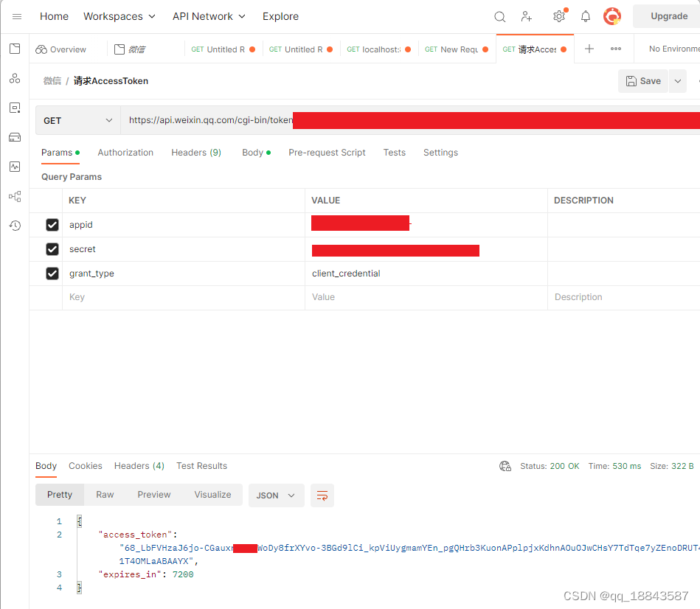Uncheck the secret parameter checkbox
This screenshot has height=609, width=700.
pyautogui.click(x=52, y=249)
